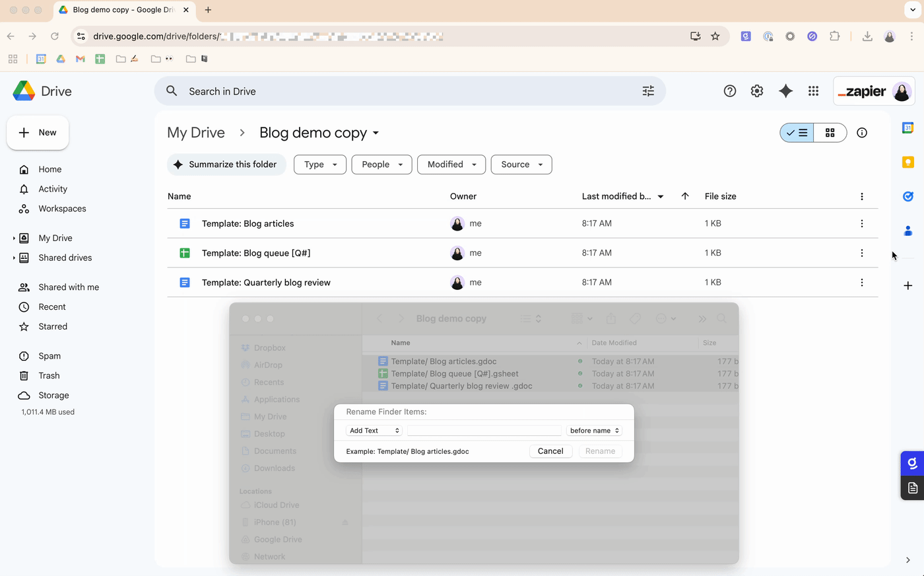This screenshot has height=576, width=924.
Task: Open Drive support help icon
Action: (729, 91)
